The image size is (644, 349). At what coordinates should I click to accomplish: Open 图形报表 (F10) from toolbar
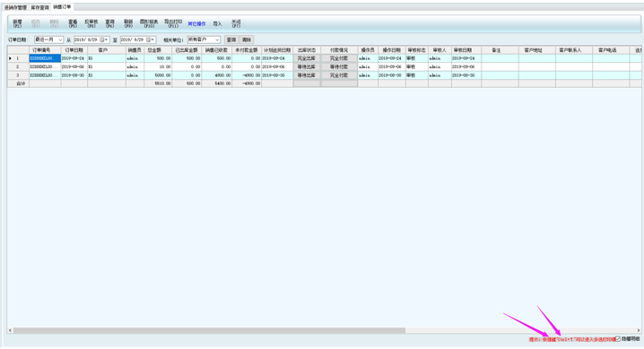pos(149,23)
